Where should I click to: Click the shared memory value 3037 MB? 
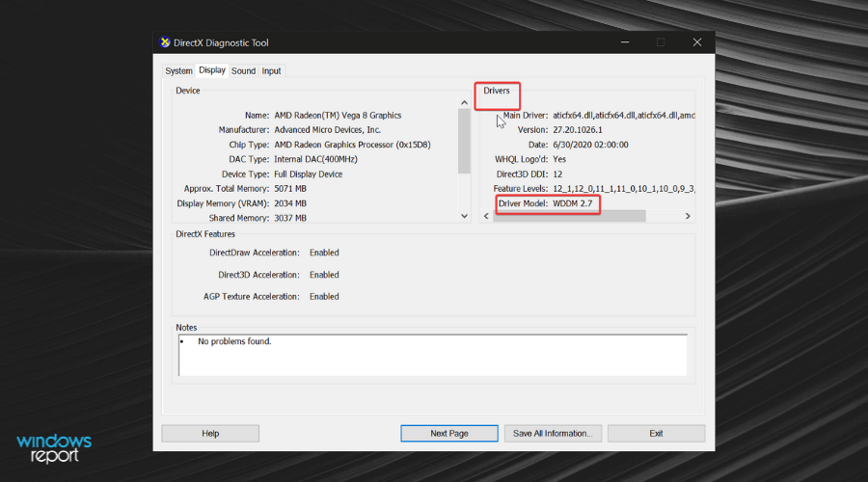pos(290,218)
